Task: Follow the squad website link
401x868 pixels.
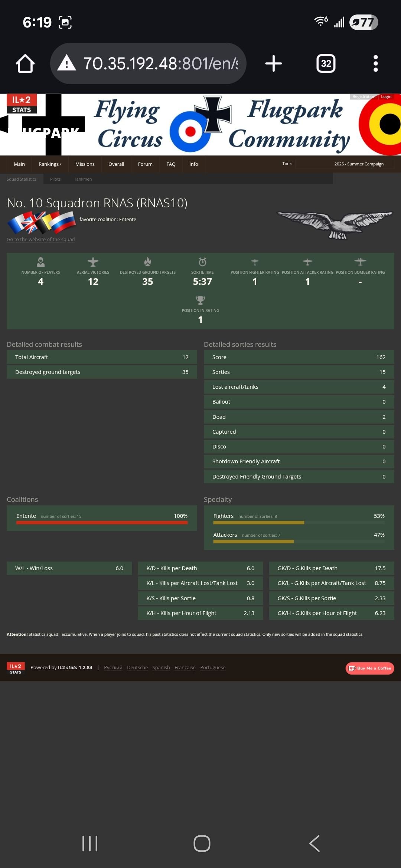Action: tap(41, 240)
